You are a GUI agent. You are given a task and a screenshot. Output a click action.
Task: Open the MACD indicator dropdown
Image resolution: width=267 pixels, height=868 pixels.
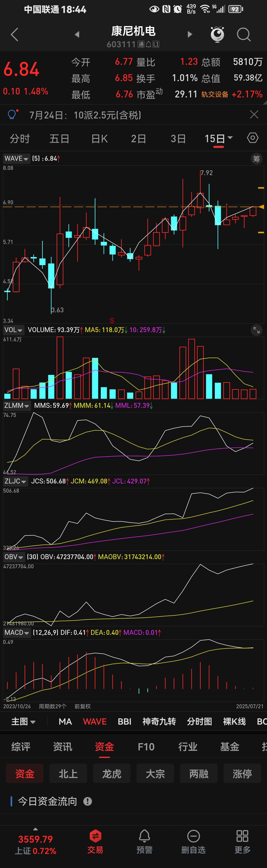tap(17, 633)
